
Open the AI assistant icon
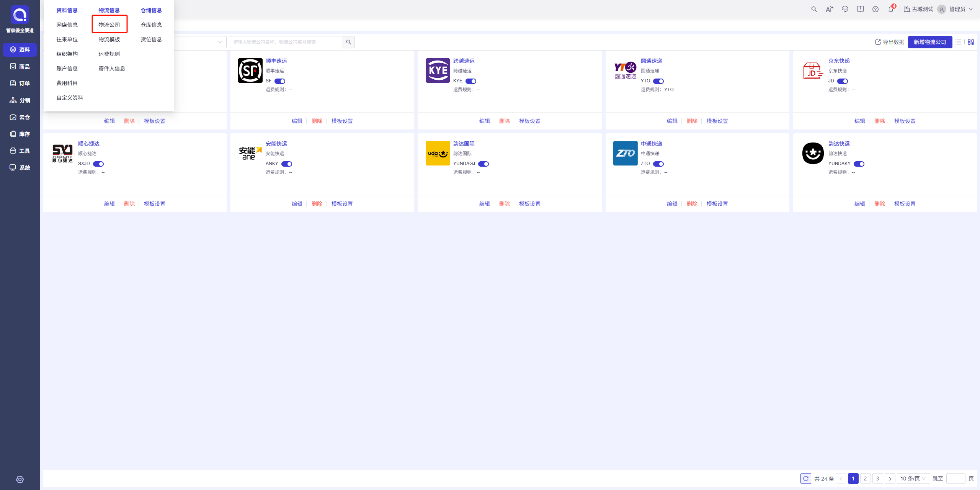tap(830, 9)
